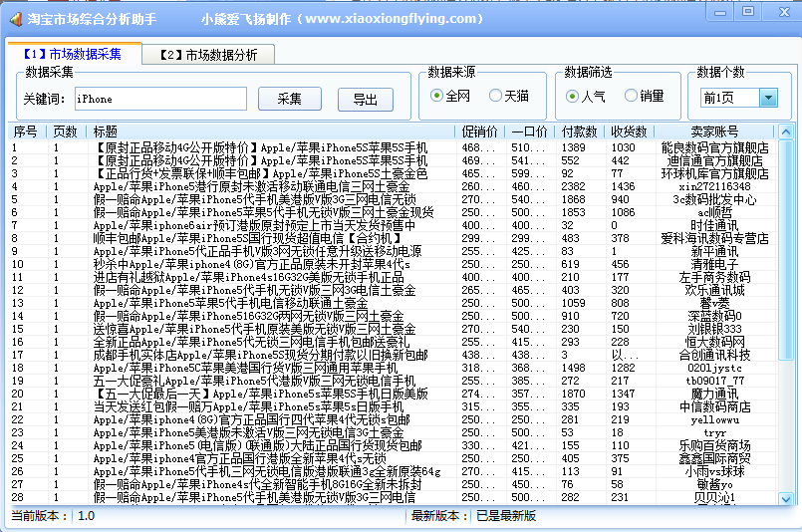
Task: Select seller 迪信通官方旗舰店 in row 2
Action: pos(714,160)
